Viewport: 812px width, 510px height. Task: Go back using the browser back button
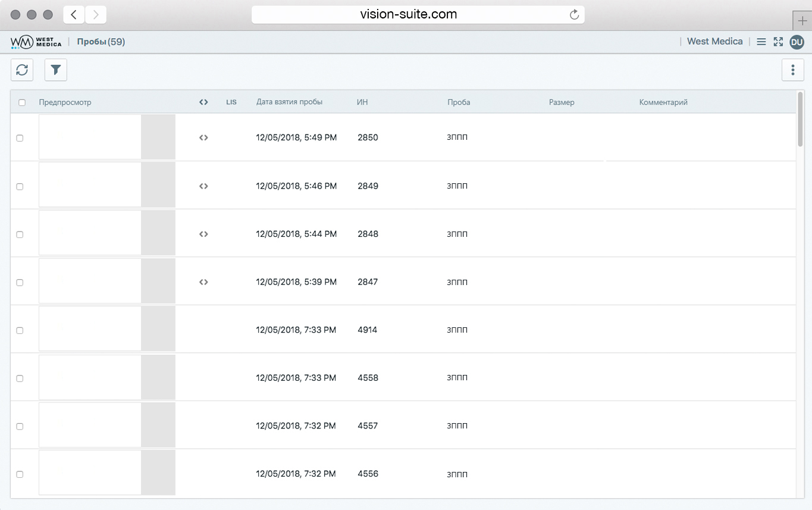74,15
